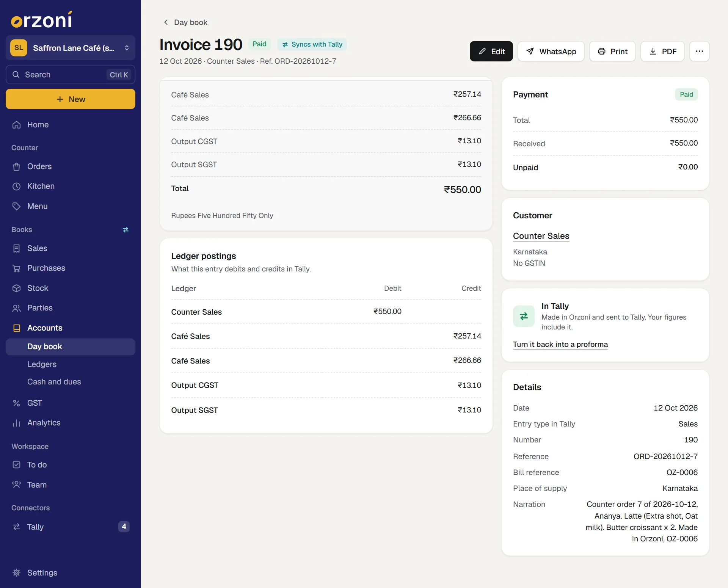
Task: Click Counter Sales ledger row
Action: pyautogui.click(x=326, y=312)
